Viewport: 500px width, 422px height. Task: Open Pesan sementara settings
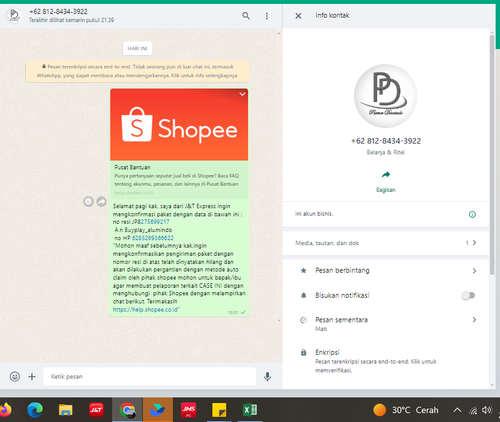(x=386, y=323)
